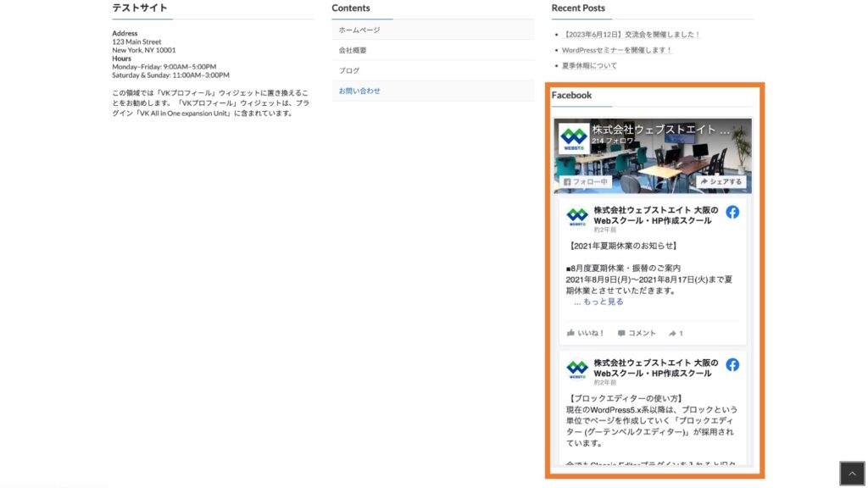Click the Facebook logo on the first post
This screenshot has height=488, width=868.
(x=732, y=213)
